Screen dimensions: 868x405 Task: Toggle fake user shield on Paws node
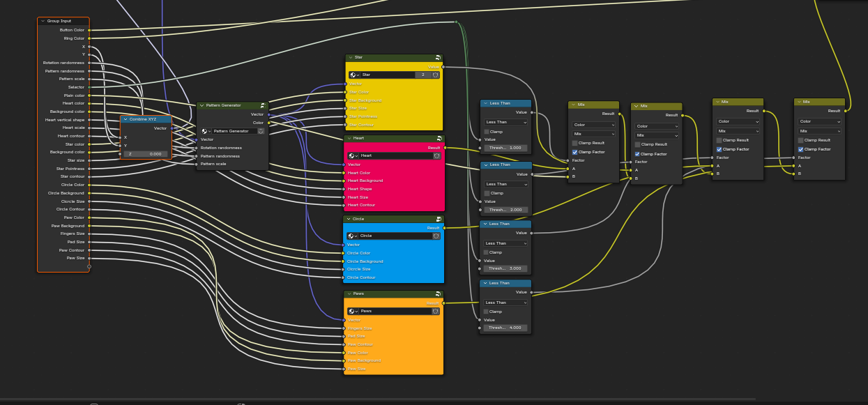(436, 311)
